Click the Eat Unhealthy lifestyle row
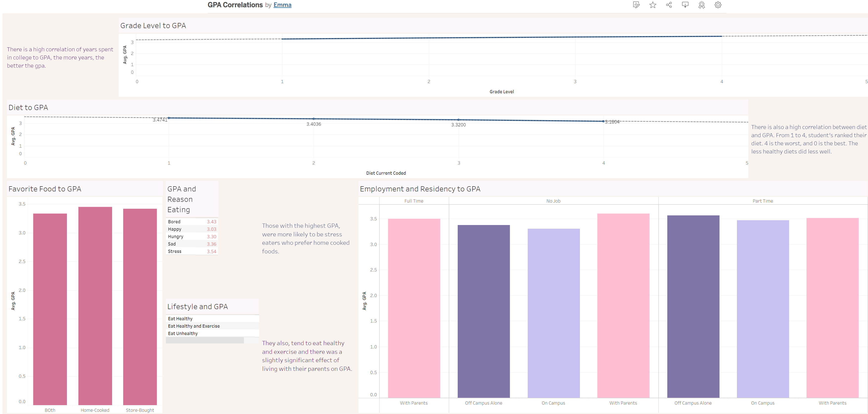868x414 pixels. tap(183, 334)
